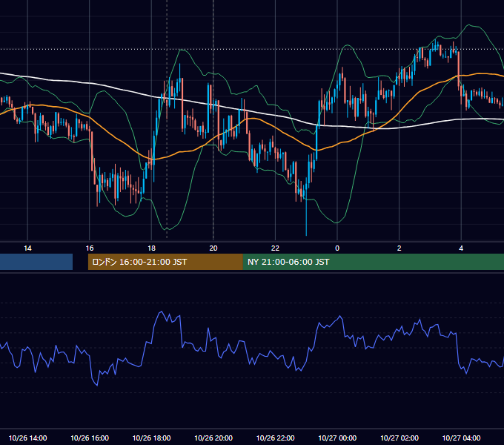This screenshot has width=504, height=445.
Task: Select the 22 hour axis label
Action: [x=275, y=248]
